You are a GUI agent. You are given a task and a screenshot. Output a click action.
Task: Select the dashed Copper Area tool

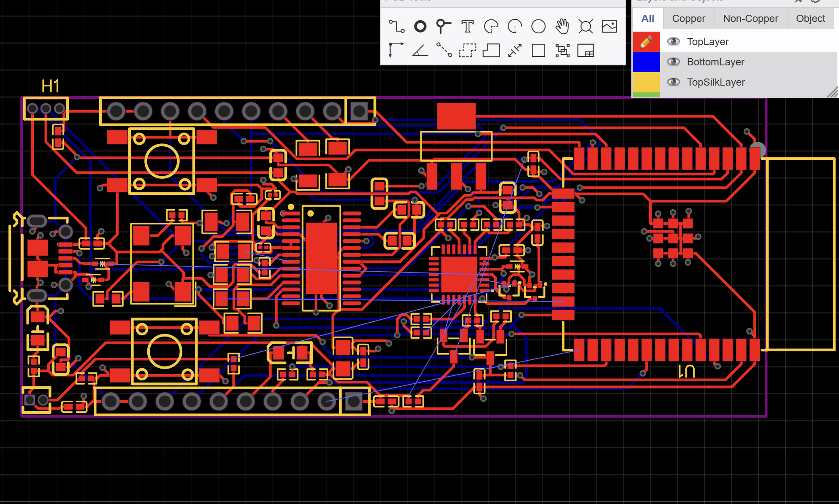(467, 50)
